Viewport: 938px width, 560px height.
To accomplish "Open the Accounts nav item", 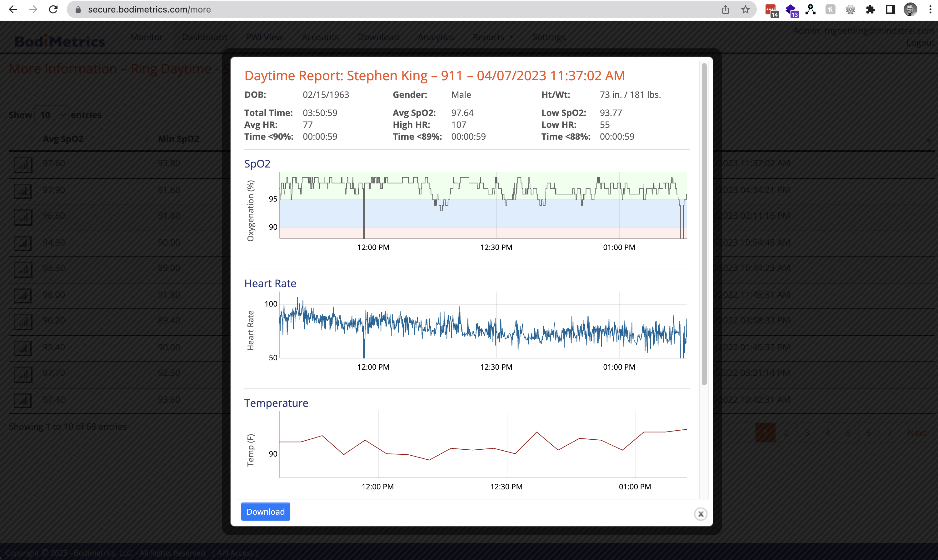I will coord(320,37).
